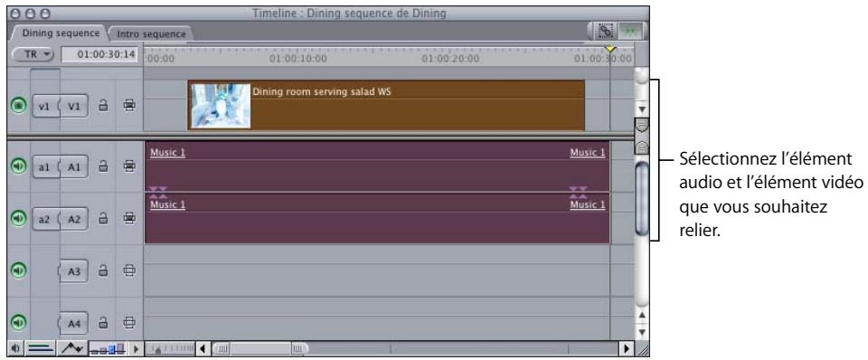This screenshot has height=360, width=868.
Task: Lock the A2 audio track
Action: (x=102, y=219)
